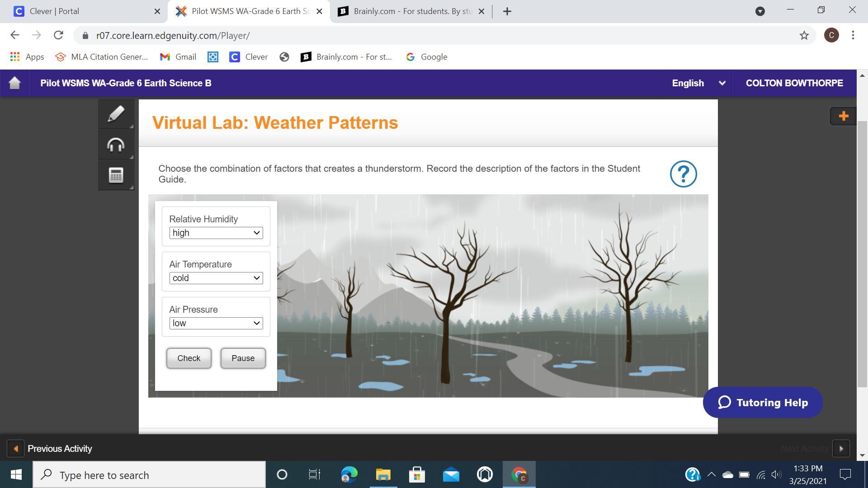868x488 pixels.
Task: Open the calculator tool
Action: pos(116,175)
